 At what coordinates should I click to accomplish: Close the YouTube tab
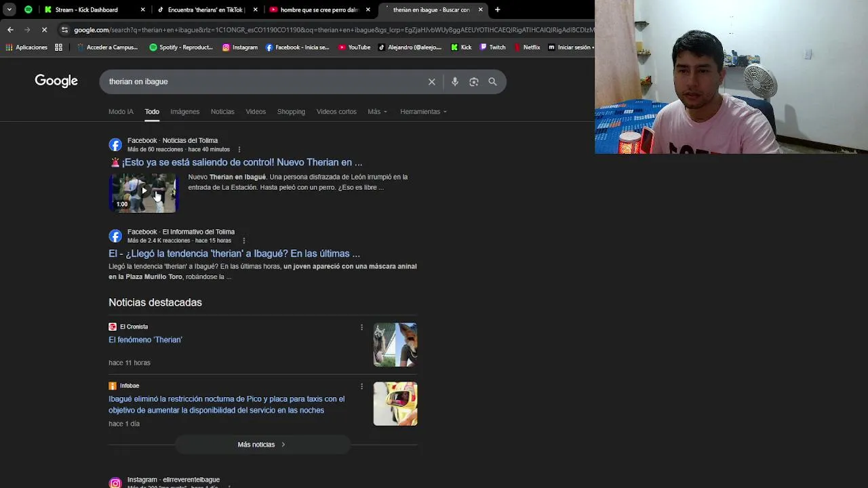[x=368, y=9]
